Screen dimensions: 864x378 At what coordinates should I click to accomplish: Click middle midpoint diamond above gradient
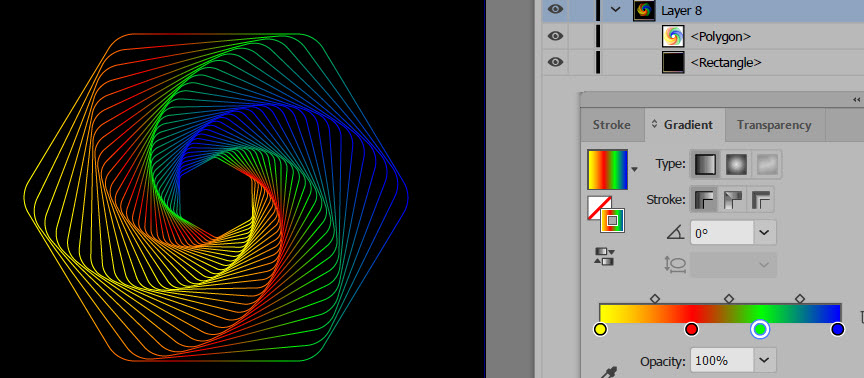click(x=728, y=299)
